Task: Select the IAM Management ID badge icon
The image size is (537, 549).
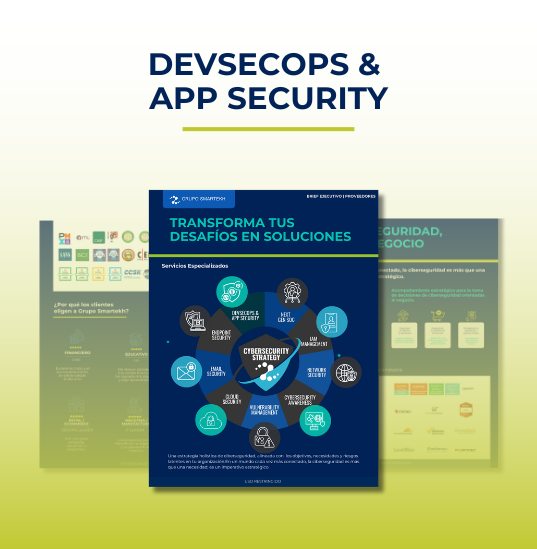Action: [x=332, y=321]
